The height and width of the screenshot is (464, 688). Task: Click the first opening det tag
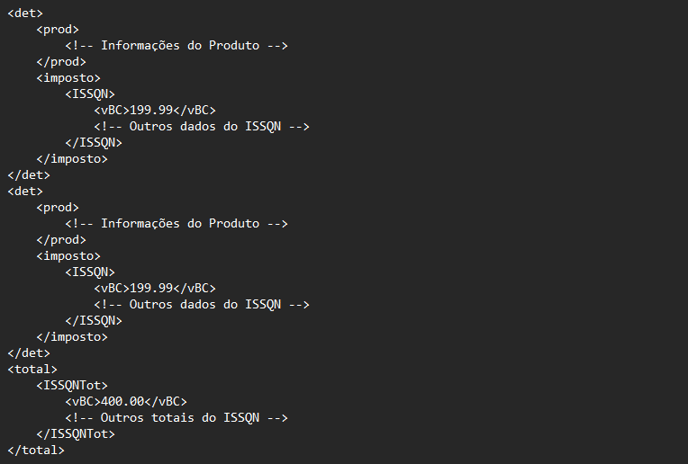pyautogui.click(x=25, y=13)
